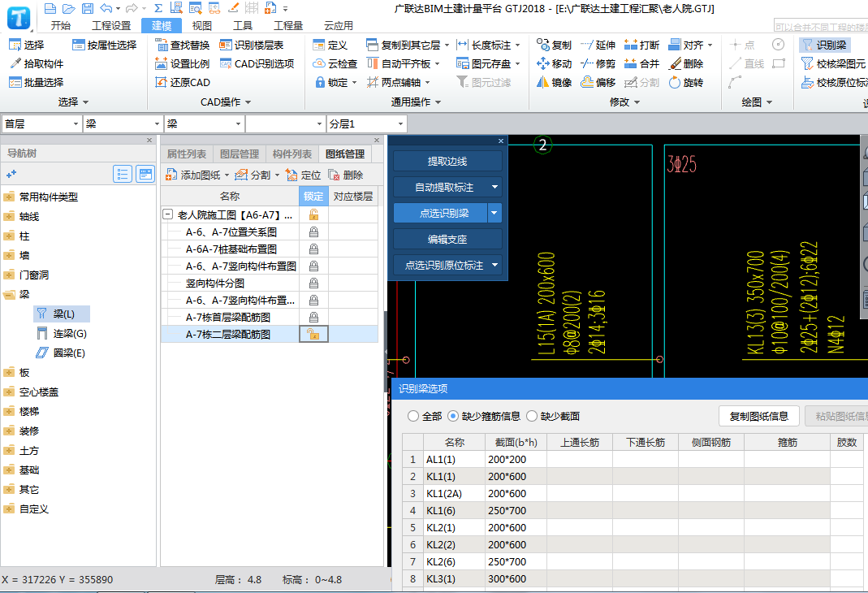
Task: Click the 识别梁 recognize beam tool
Action: point(825,45)
